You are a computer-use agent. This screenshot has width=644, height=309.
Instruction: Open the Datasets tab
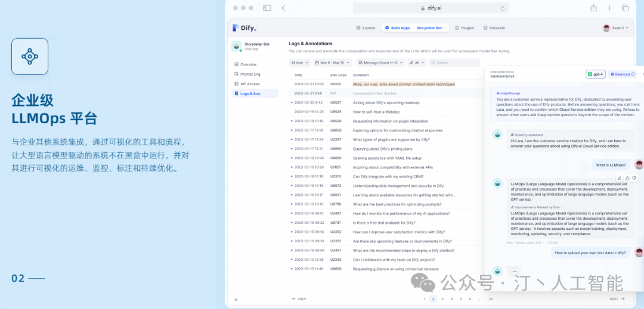click(494, 28)
